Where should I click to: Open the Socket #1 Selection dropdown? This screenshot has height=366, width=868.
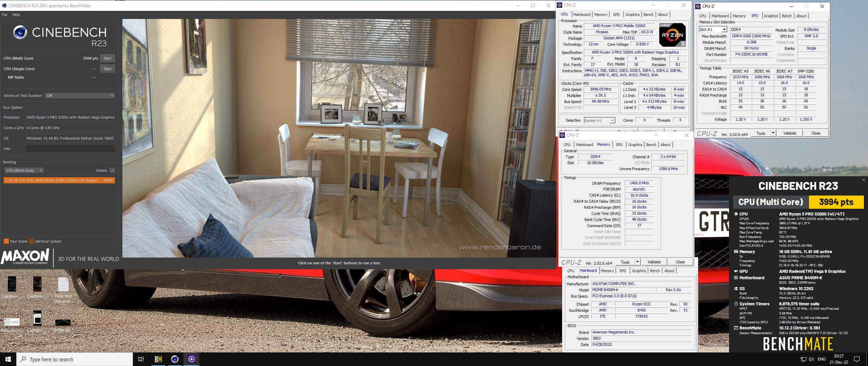click(x=599, y=121)
